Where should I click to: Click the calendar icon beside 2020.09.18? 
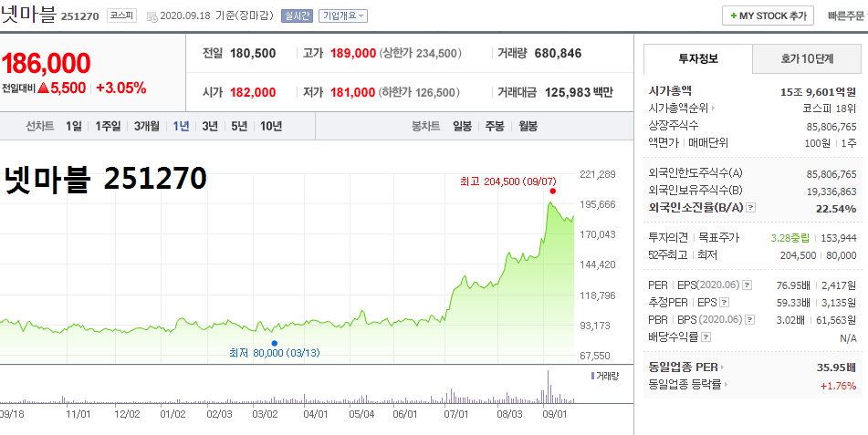(x=152, y=16)
